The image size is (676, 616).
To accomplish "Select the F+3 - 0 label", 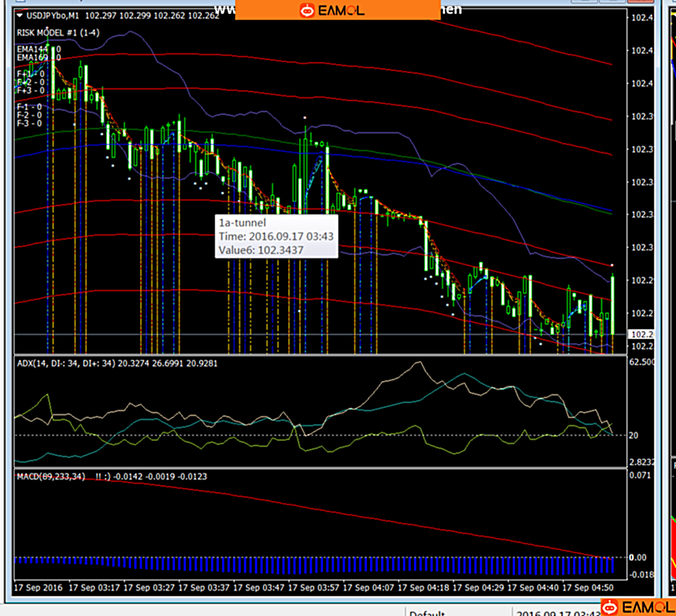I will pos(30,90).
